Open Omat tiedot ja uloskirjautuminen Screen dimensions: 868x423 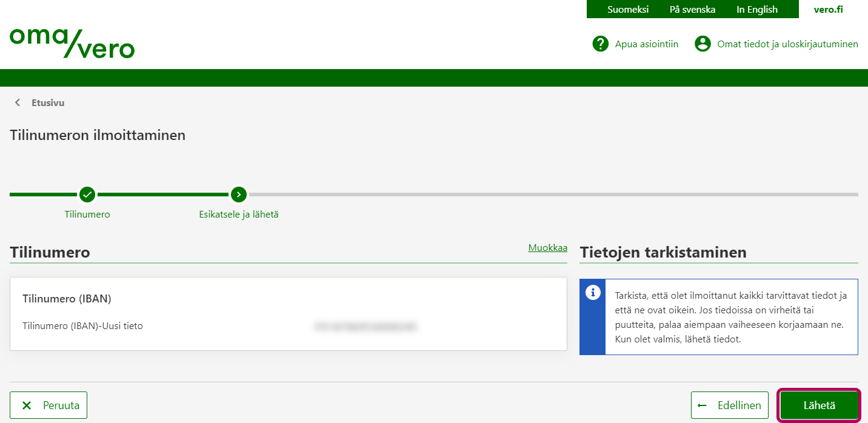tap(787, 44)
